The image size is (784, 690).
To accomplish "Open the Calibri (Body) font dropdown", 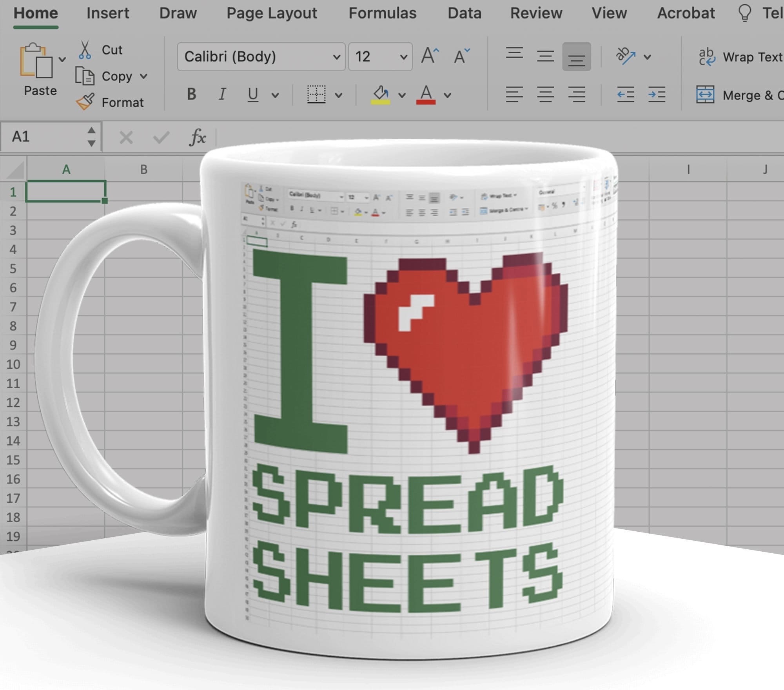I will tap(336, 57).
